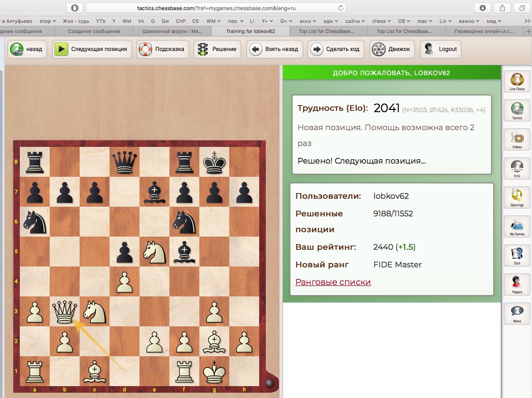Take back move with Взять назад
The height and width of the screenshot is (398, 532).
point(275,49)
